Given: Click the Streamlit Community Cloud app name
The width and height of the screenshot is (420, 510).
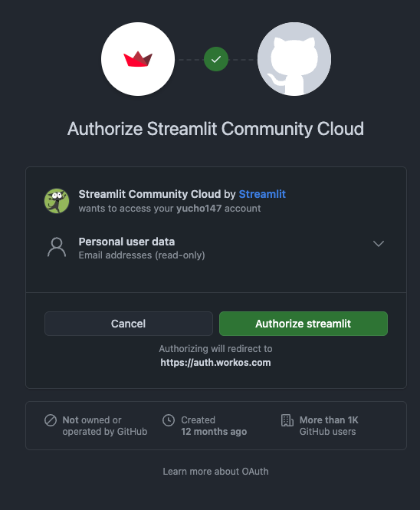Looking at the screenshot, I should point(149,194).
